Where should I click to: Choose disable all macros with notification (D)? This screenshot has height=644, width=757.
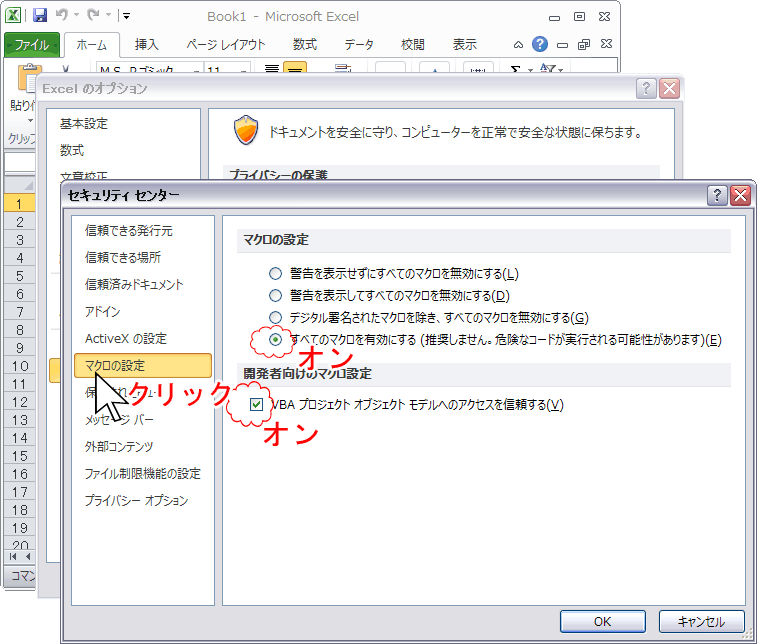(275, 295)
